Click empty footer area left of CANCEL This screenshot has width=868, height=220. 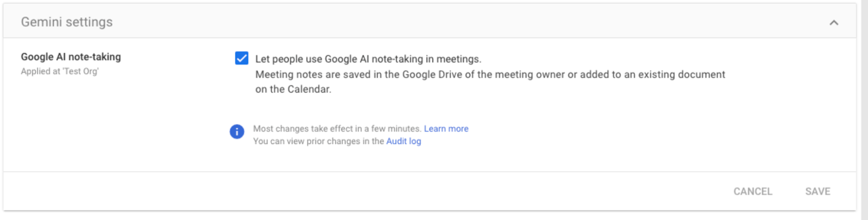(x=380, y=191)
